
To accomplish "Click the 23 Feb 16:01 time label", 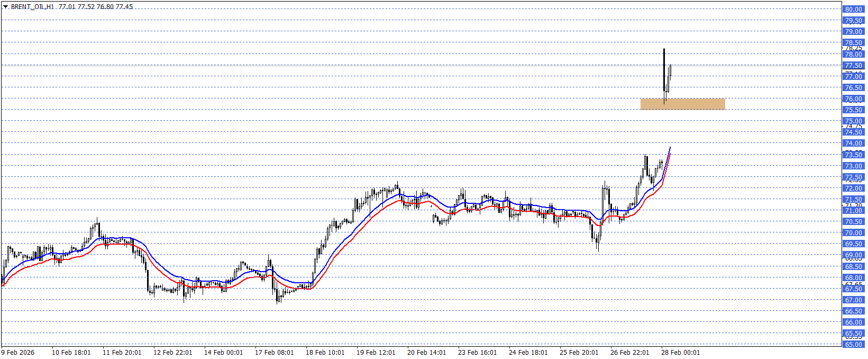I will tap(477, 353).
